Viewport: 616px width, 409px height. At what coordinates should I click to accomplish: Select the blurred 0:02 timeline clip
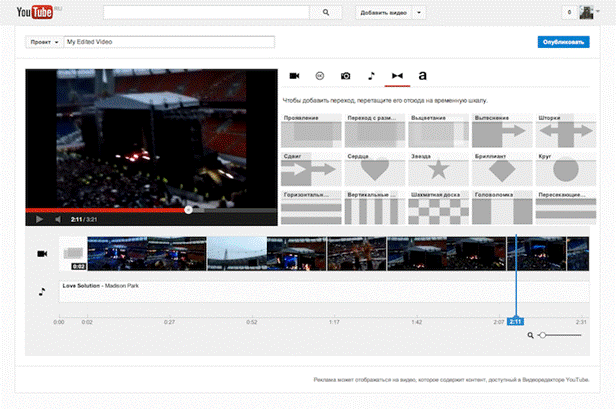point(73,254)
